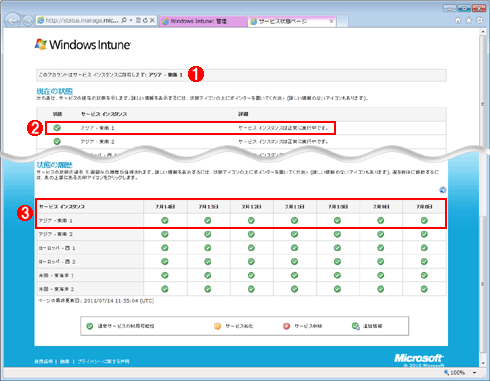490x381 pixels.
Task: Click the status.manage URL address field
Action: tap(82, 20)
